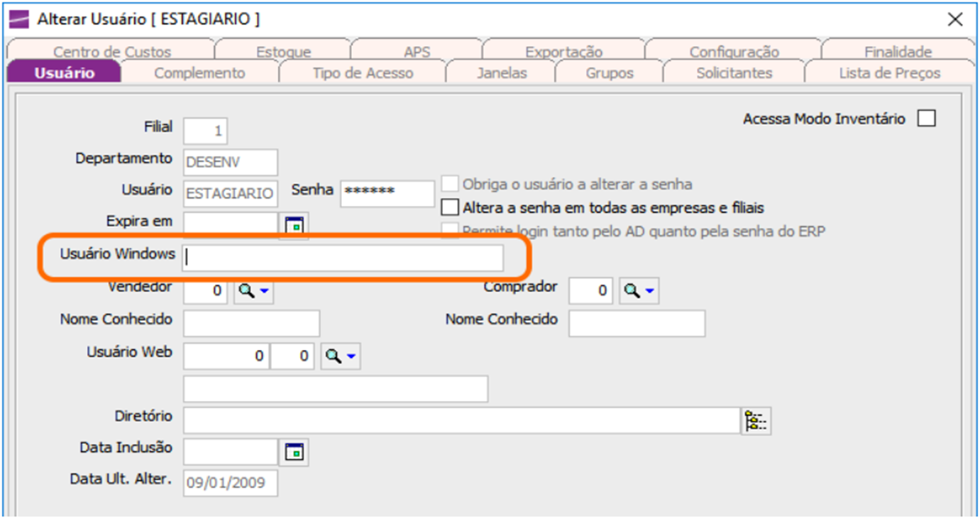Close the Alterar Usuário window
Image resolution: width=980 pixels, height=521 pixels.
[x=955, y=20]
